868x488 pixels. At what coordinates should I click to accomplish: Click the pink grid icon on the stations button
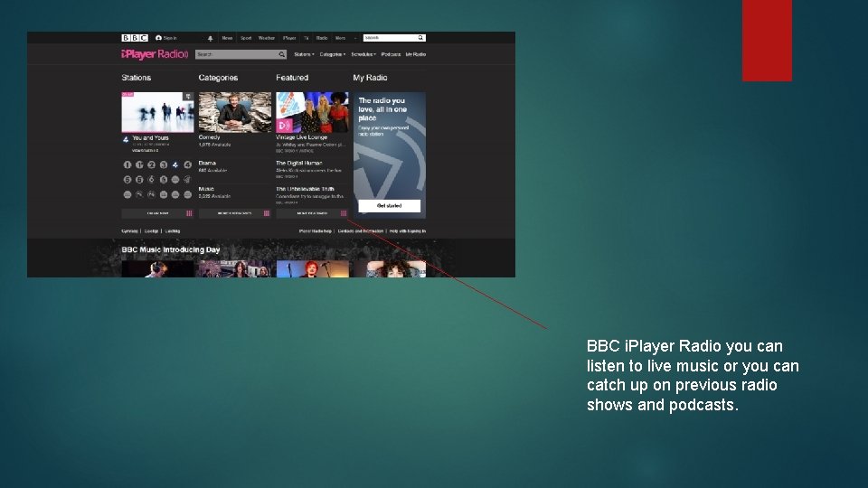(x=189, y=213)
